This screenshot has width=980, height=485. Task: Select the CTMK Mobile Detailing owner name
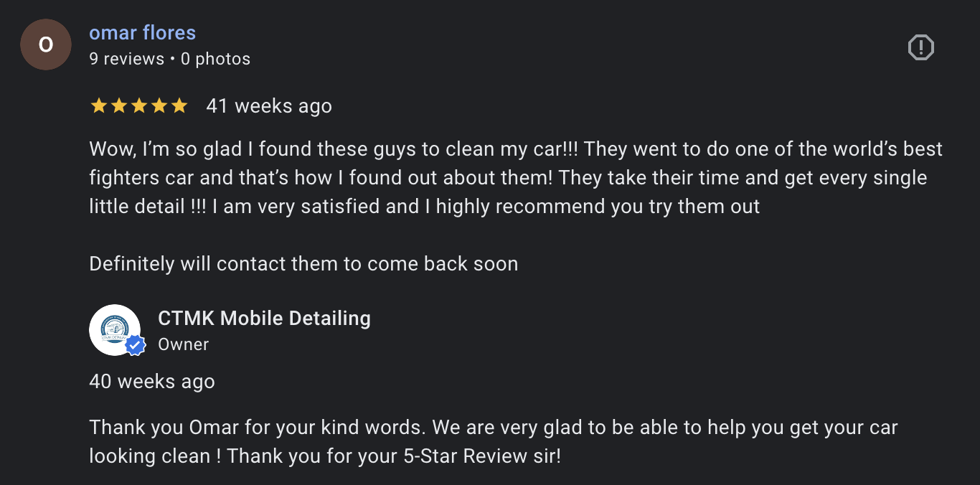click(x=264, y=319)
